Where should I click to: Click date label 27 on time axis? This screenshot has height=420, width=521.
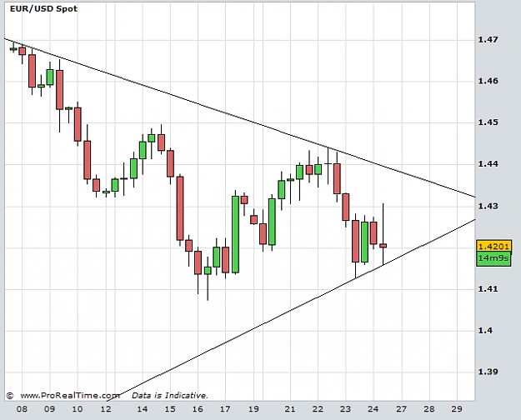pos(402,408)
